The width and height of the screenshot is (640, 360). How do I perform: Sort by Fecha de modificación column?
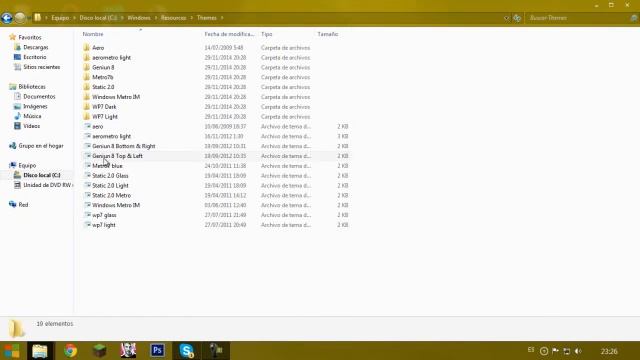(229, 34)
